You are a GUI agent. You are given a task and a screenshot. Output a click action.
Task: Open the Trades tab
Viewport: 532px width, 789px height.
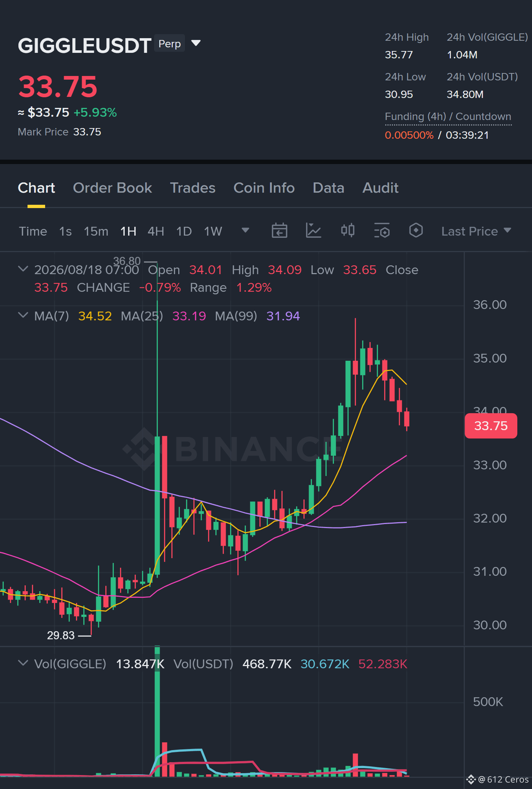[193, 188]
